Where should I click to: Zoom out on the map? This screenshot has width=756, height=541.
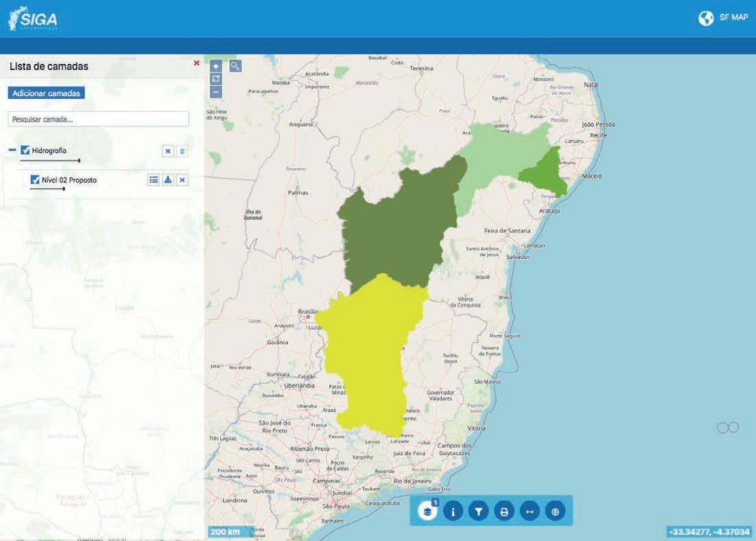point(215,92)
